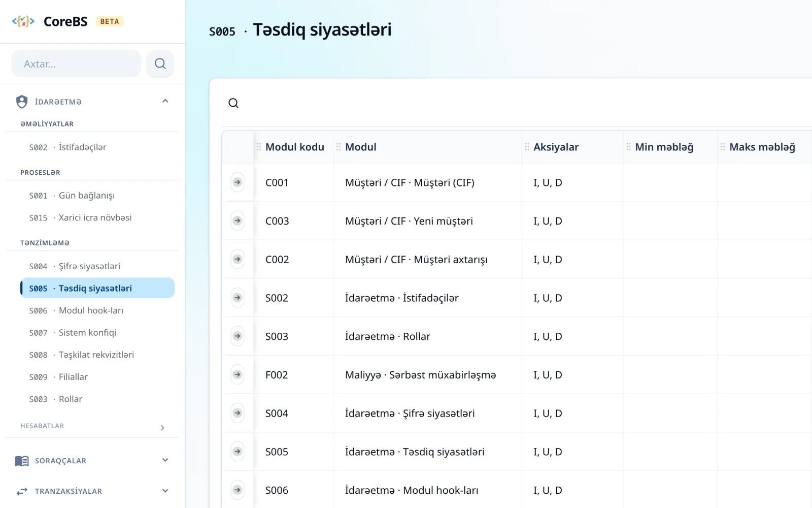Open S003 Rollar in sidebar

click(x=97, y=399)
